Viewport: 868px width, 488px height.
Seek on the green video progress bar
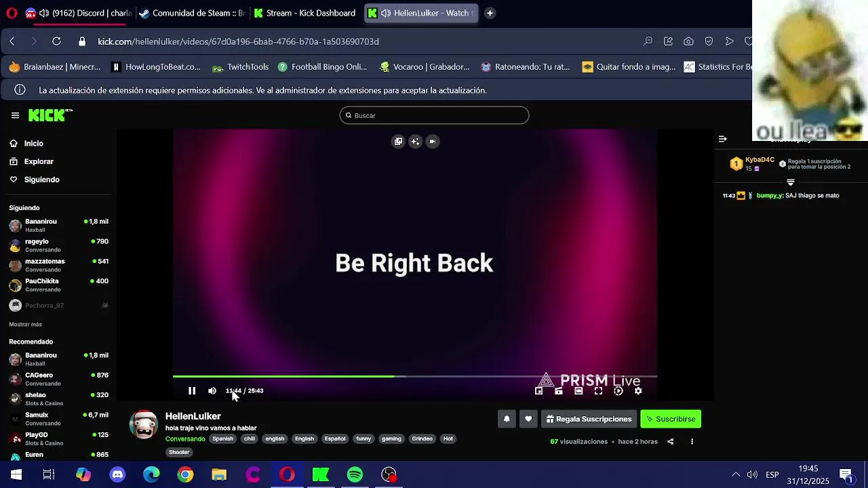414,376
